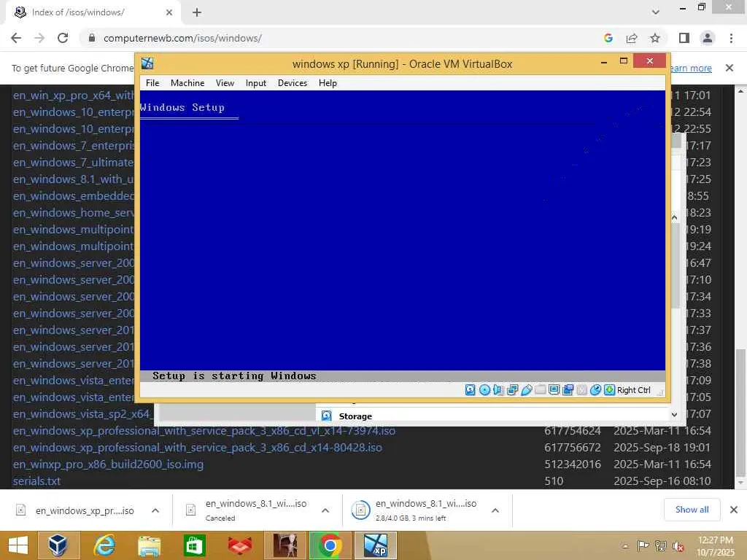The image size is (747, 560).
Task: Open File Explorer from the taskbar
Action: click(149, 545)
